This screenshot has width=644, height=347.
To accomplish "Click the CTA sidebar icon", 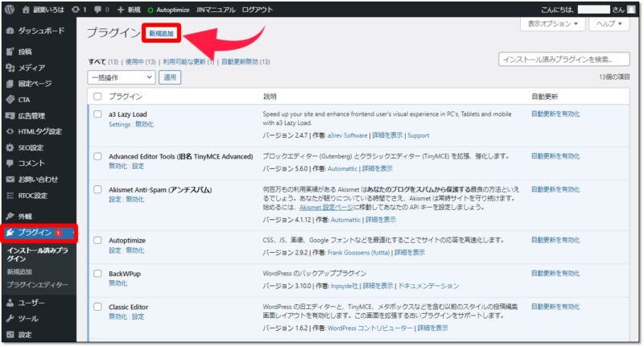I will [x=10, y=99].
